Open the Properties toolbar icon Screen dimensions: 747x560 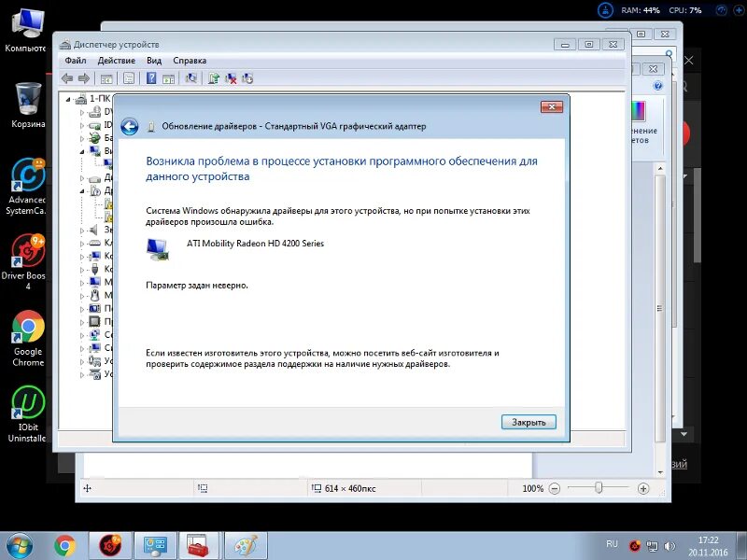(129, 78)
